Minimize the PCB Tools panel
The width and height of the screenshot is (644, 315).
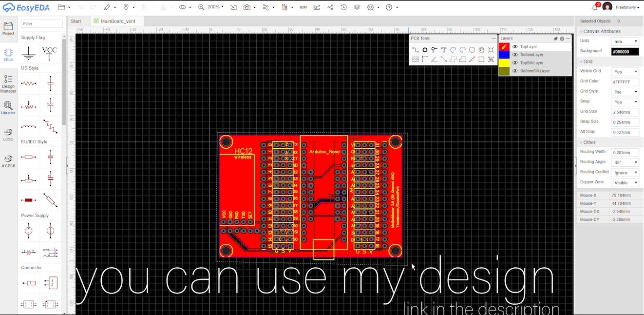coord(493,39)
